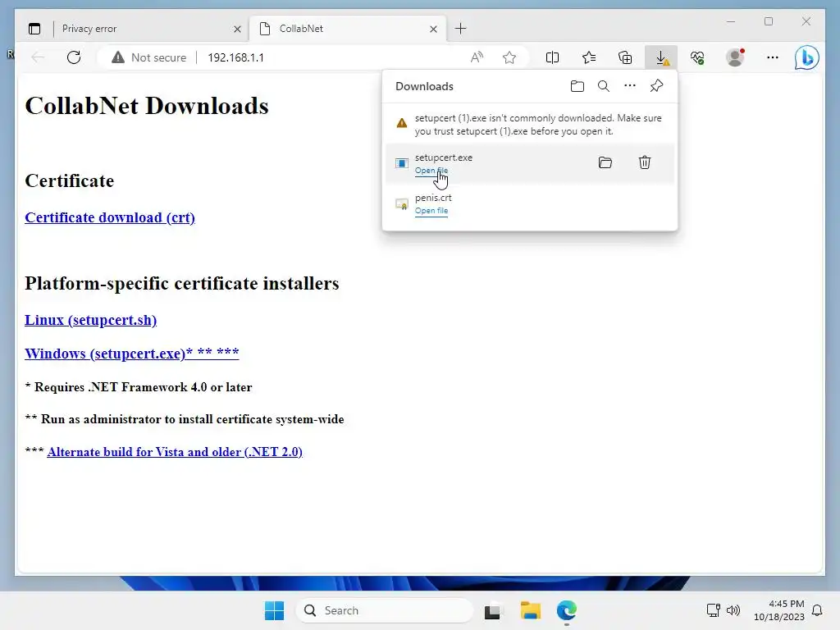Viewport: 840px width, 630px height.
Task: Click the penis.crt certificate file icon
Action: click(402, 203)
